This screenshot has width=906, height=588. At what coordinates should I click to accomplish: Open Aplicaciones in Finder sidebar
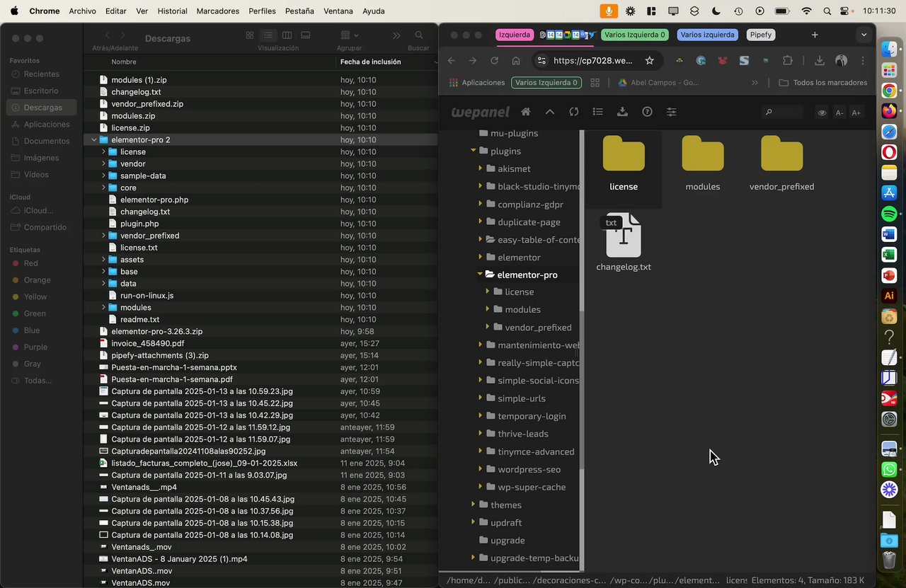(41, 125)
